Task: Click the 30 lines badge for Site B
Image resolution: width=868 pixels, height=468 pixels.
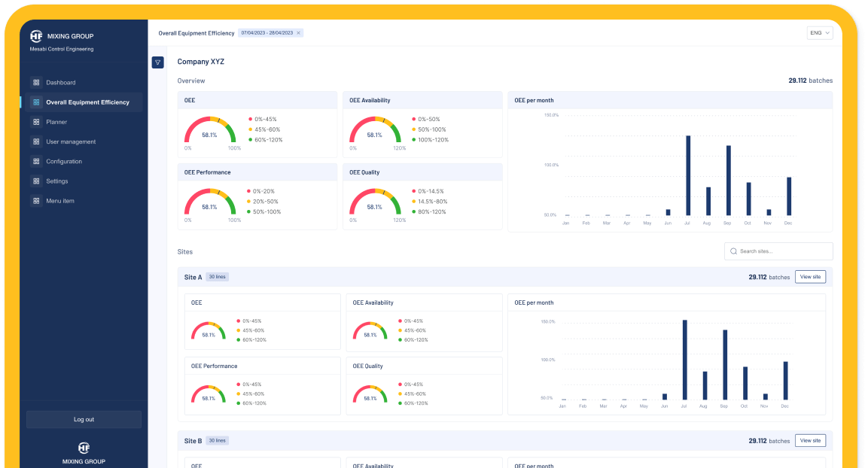Action: pos(218,440)
